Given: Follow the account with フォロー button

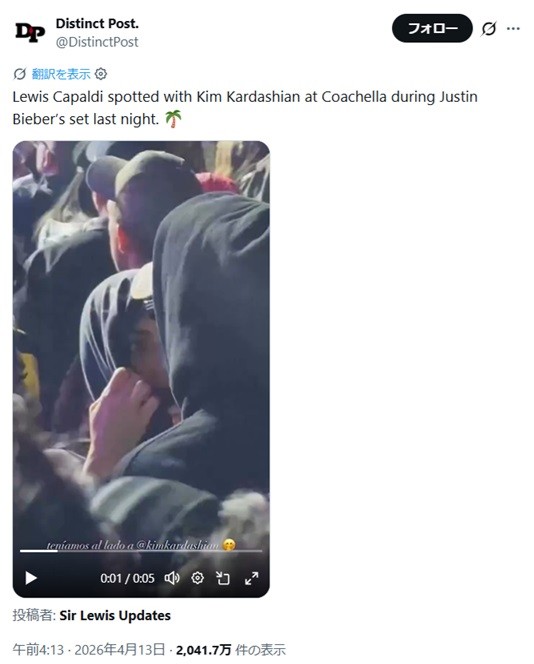Looking at the screenshot, I should point(432,28).
